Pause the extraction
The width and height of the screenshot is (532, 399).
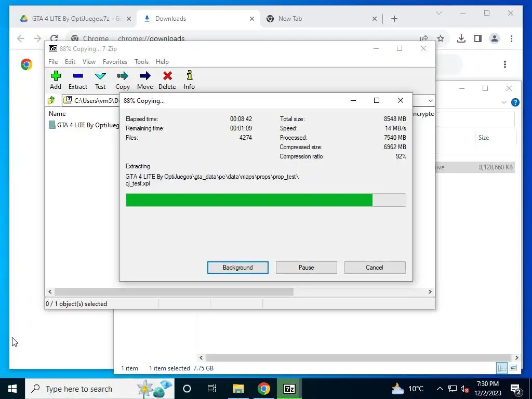point(307,268)
